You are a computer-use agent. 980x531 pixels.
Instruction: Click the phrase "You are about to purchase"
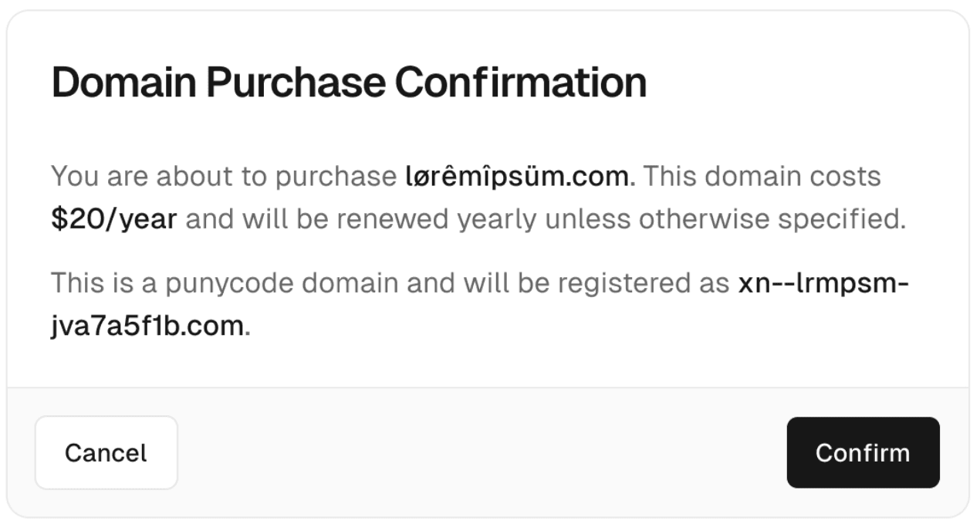click(x=224, y=178)
